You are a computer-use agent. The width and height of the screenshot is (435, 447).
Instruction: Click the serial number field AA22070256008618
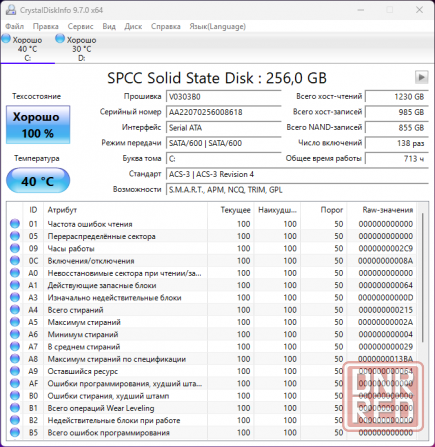[223, 112]
